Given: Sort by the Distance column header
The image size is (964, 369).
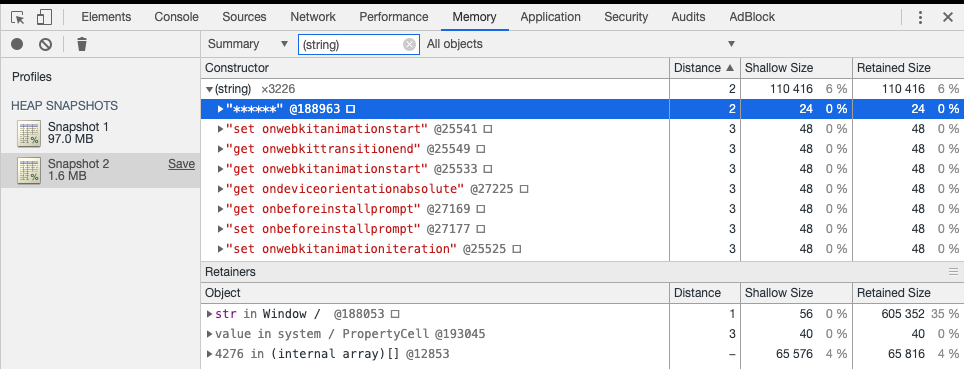Looking at the screenshot, I should [x=705, y=68].
